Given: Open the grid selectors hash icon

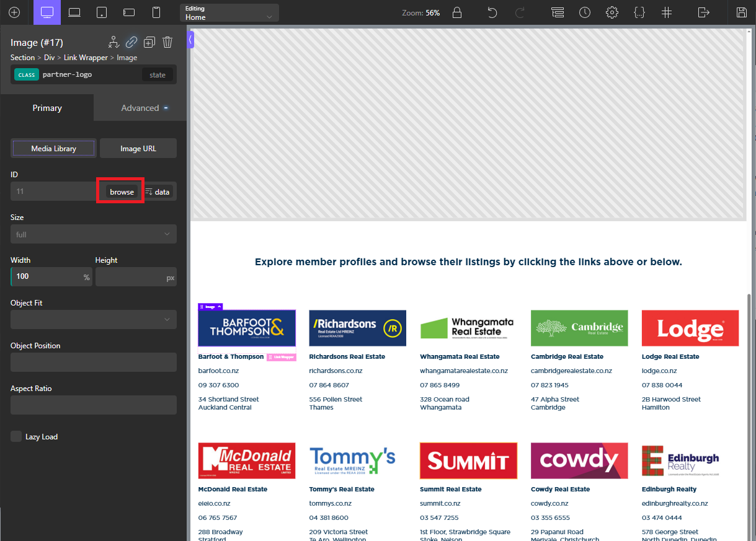Looking at the screenshot, I should [x=667, y=12].
